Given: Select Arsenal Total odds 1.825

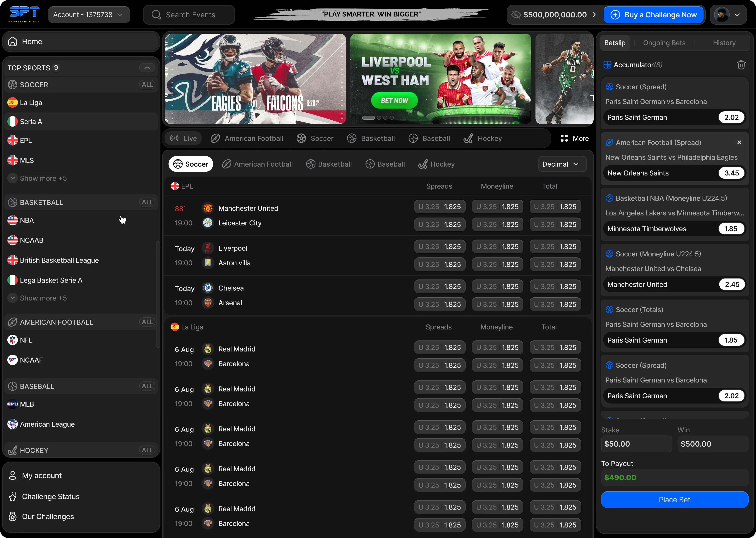Looking at the screenshot, I should coord(555,304).
